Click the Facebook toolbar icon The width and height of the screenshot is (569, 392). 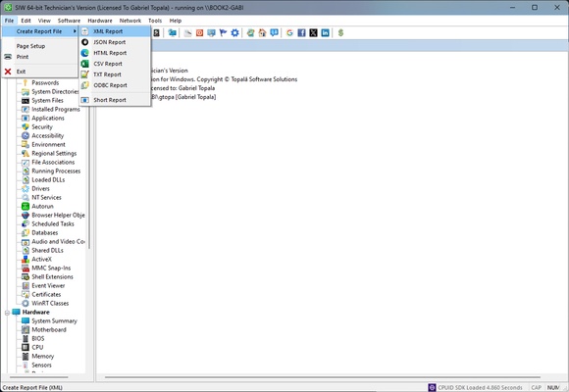click(301, 33)
